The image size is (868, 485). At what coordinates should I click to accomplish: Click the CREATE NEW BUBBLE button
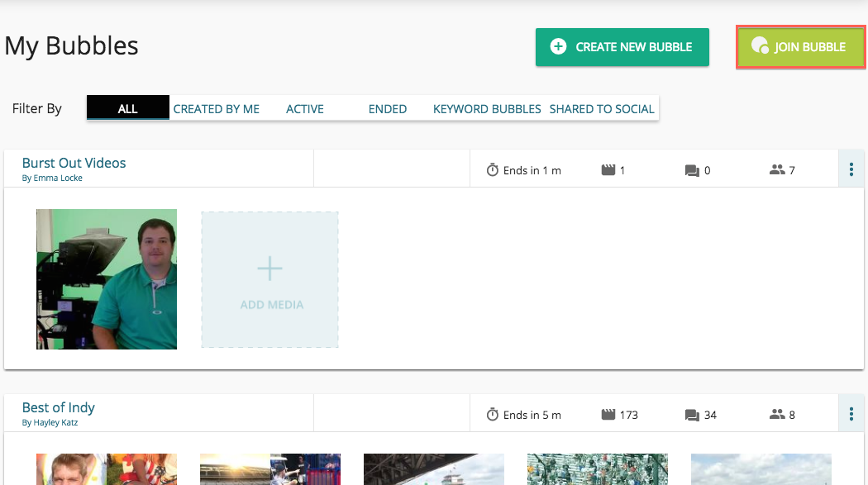[622, 47]
